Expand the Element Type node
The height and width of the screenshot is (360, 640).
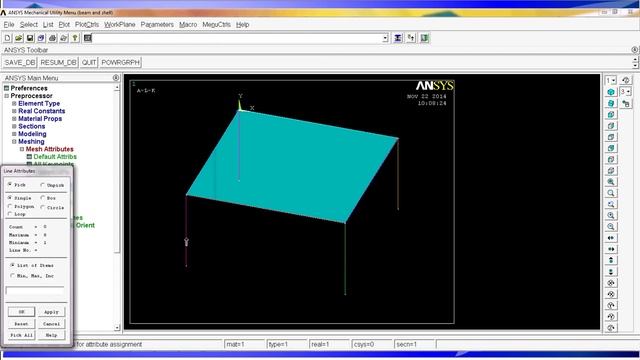[14, 104]
